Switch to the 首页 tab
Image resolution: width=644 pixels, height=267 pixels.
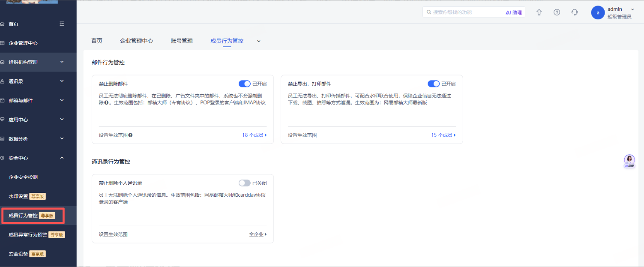point(97,41)
